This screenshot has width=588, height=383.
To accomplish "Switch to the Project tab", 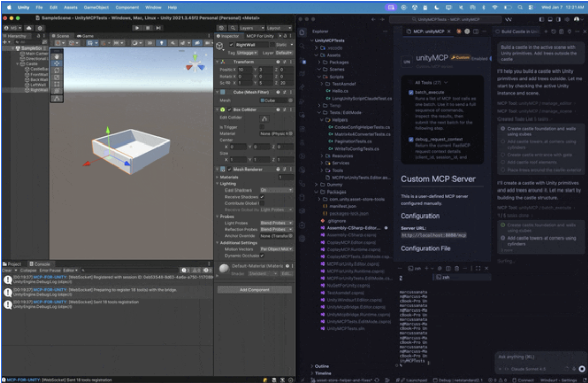I will tap(12, 264).
